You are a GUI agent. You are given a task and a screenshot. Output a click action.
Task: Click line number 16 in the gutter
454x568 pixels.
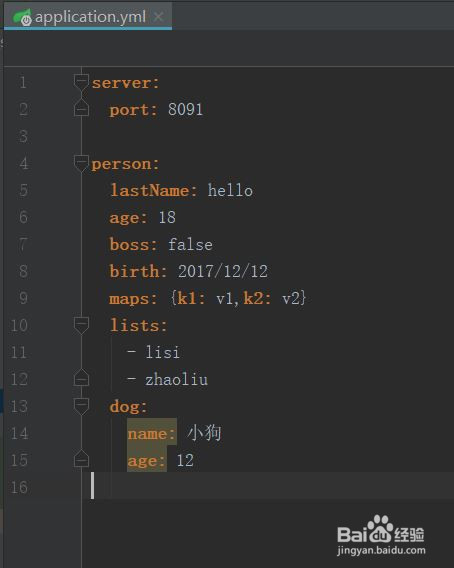tap(19, 487)
